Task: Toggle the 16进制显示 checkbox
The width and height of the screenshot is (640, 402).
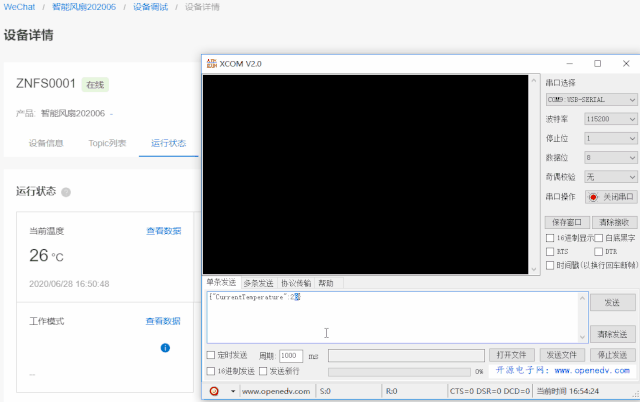Action: click(550, 238)
